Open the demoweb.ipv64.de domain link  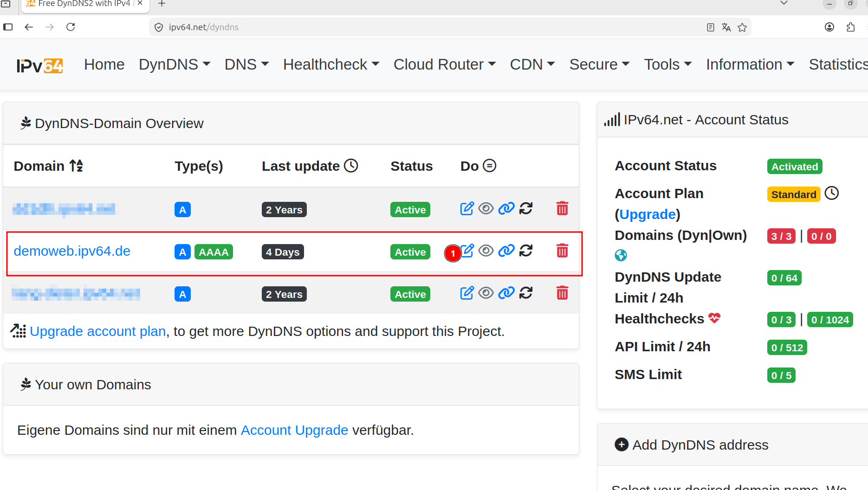(x=72, y=251)
